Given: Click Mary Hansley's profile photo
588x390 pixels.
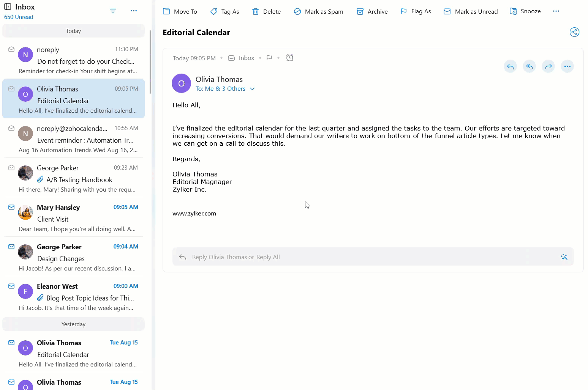Looking at the screenshot, I should (25, 212).
